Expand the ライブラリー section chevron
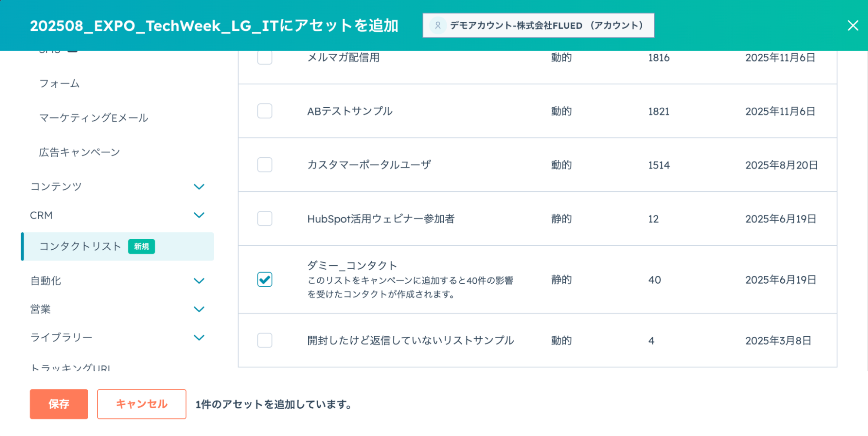Screen dimensions: 868x436 click(x=199, y=338)
